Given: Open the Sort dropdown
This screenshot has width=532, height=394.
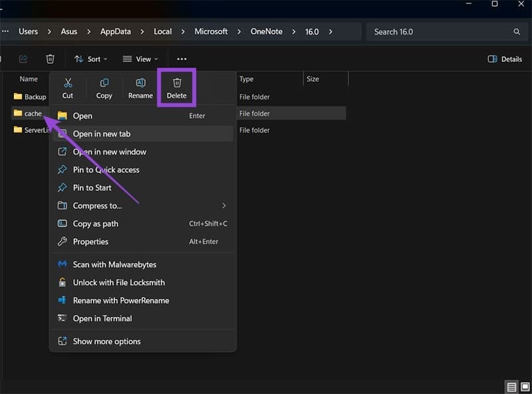Looking at the screenshot, I should (x=90, y=59).
